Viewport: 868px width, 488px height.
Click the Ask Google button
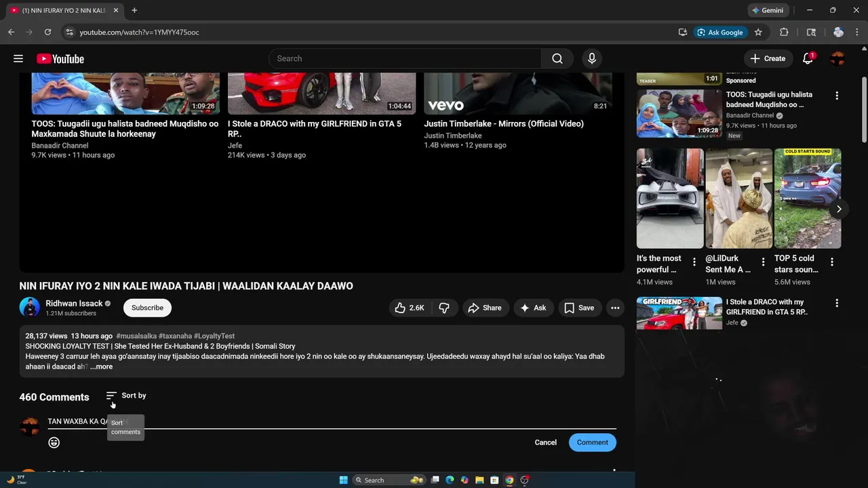(720, 32)
